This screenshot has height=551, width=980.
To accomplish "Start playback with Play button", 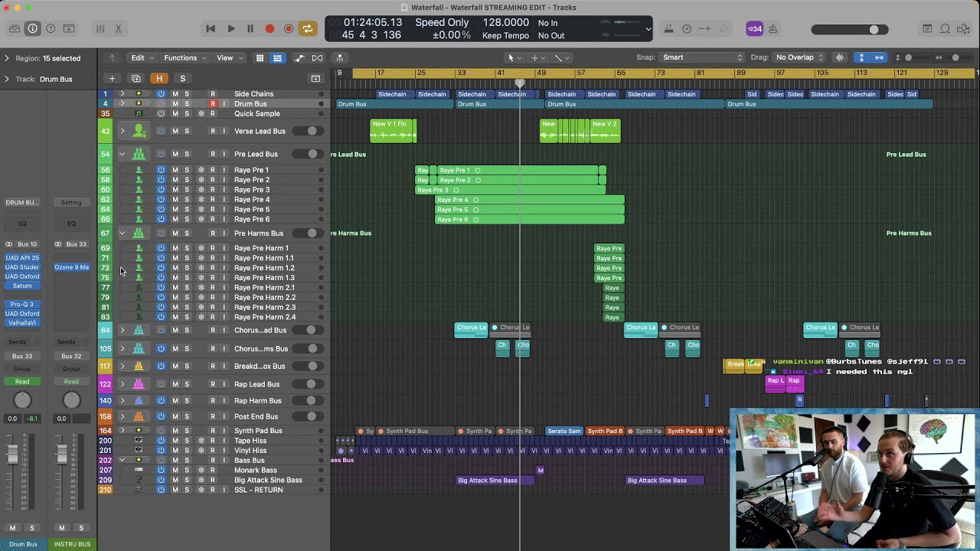I will point(230,28).
